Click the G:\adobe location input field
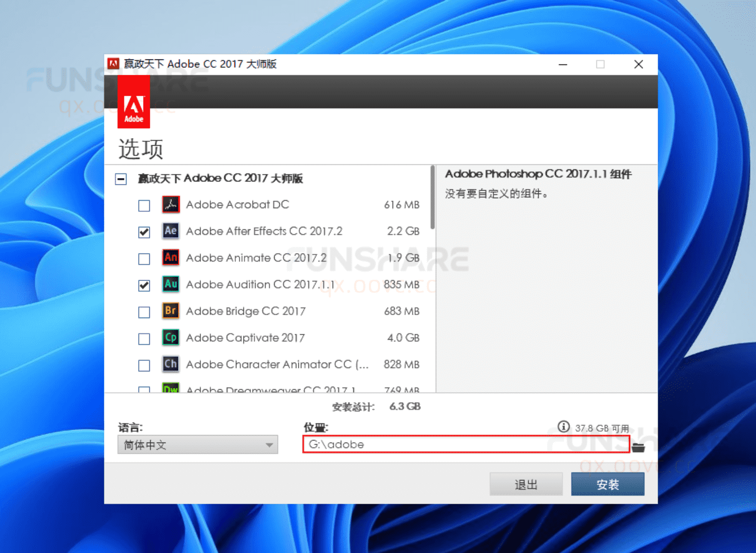756x553 pixels. (x=466, y=444)
